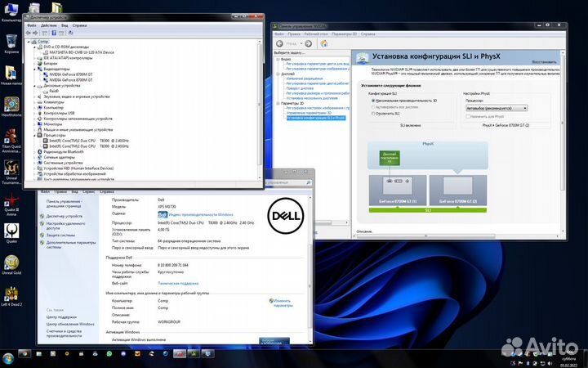Collapse the Процессоры tree node
This screenshot has height=368, width=588.
(34, 135)
